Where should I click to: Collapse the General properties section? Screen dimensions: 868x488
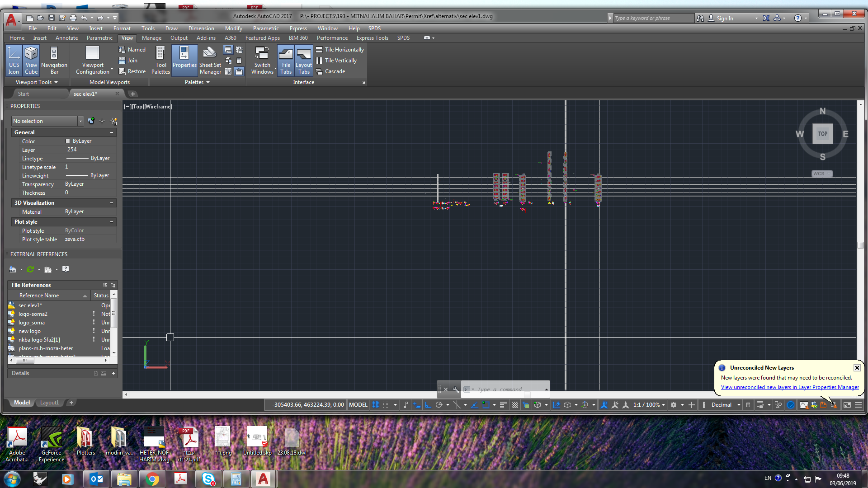(x=111, y=132)
